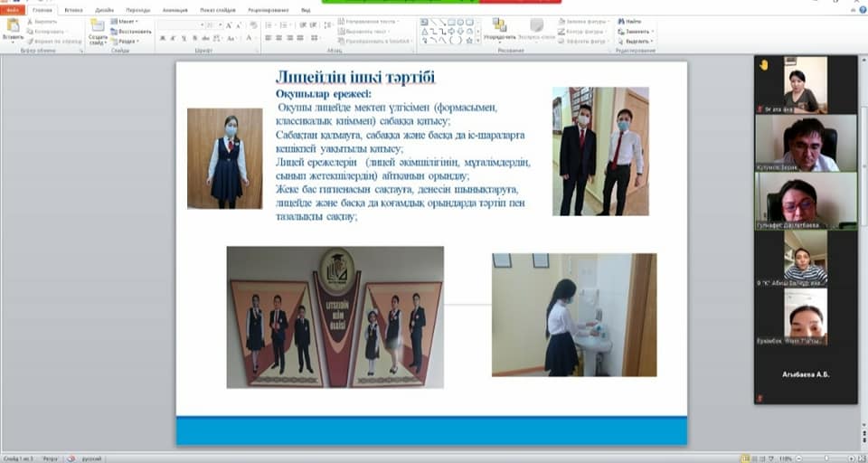Open the orange Файл (File) button
This screenshot has height=463, width=868.
tap(13, 10)
